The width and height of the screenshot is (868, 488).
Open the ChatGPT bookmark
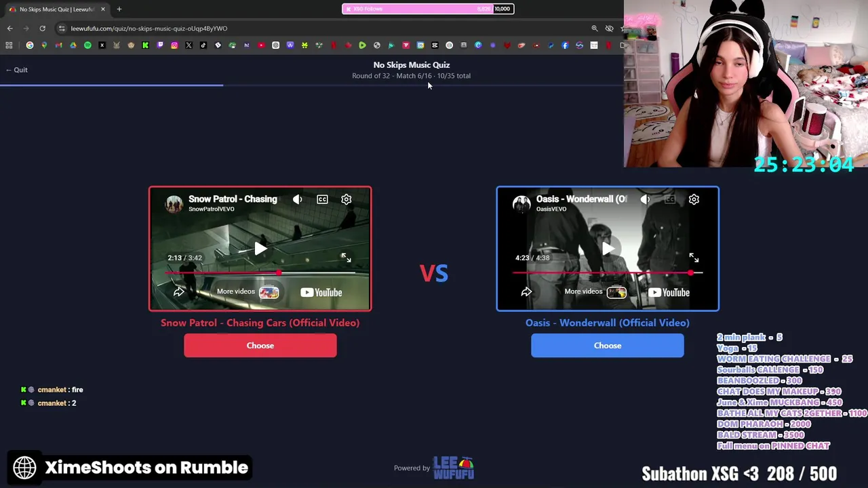(276, 45)
